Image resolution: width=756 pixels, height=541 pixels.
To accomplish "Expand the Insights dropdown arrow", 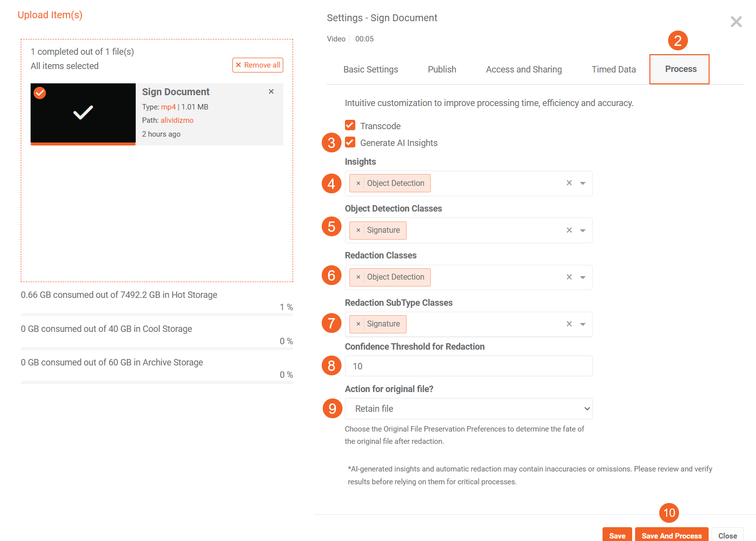I will click(583, 183).
